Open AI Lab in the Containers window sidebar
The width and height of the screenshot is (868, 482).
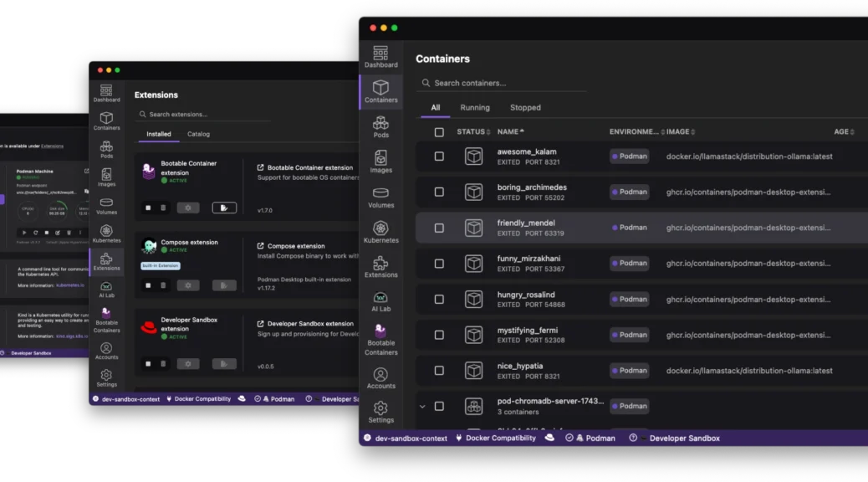pyautogui.click(x=380, y=301)
